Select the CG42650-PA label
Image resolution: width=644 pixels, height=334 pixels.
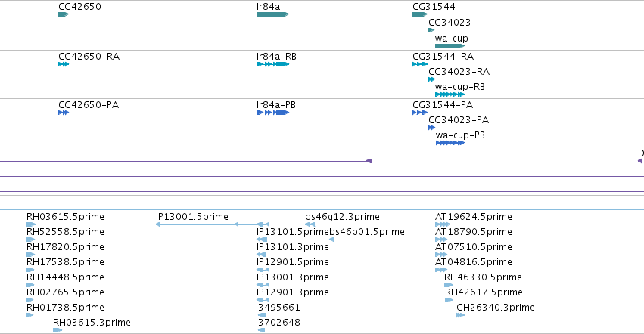(89, 104)
